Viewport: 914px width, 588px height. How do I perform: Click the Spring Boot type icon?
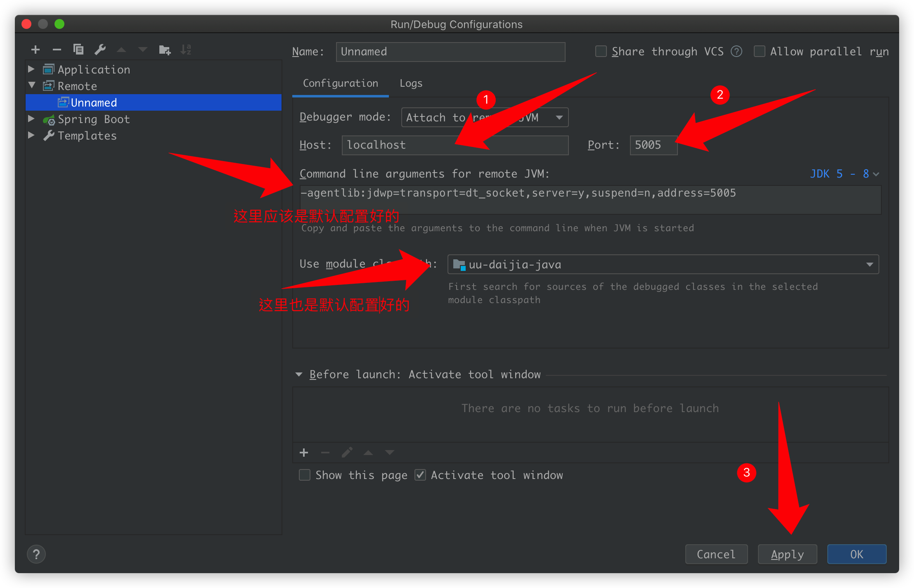(x=49, y=119)
